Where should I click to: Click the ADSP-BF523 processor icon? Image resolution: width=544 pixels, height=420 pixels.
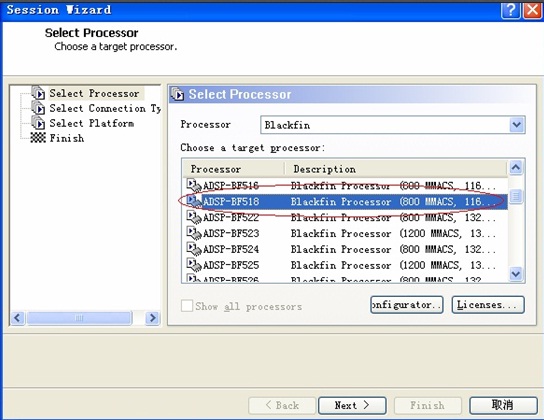(x=194, y=233)
